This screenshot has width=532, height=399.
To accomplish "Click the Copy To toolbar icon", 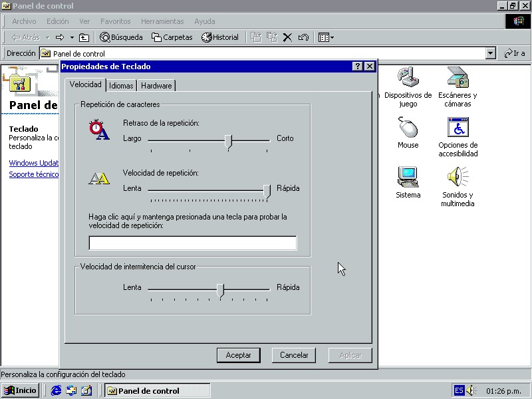I will click(272, 37).
